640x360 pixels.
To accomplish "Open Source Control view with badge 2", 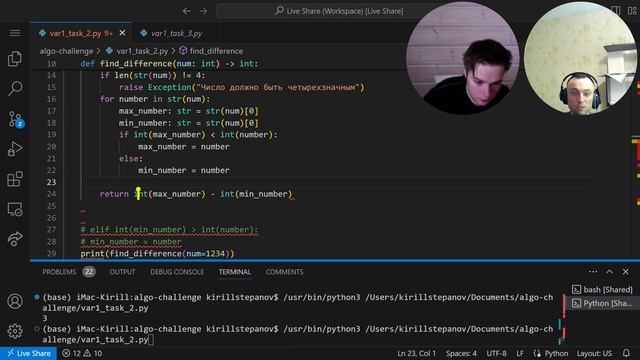I will point(16,119).
